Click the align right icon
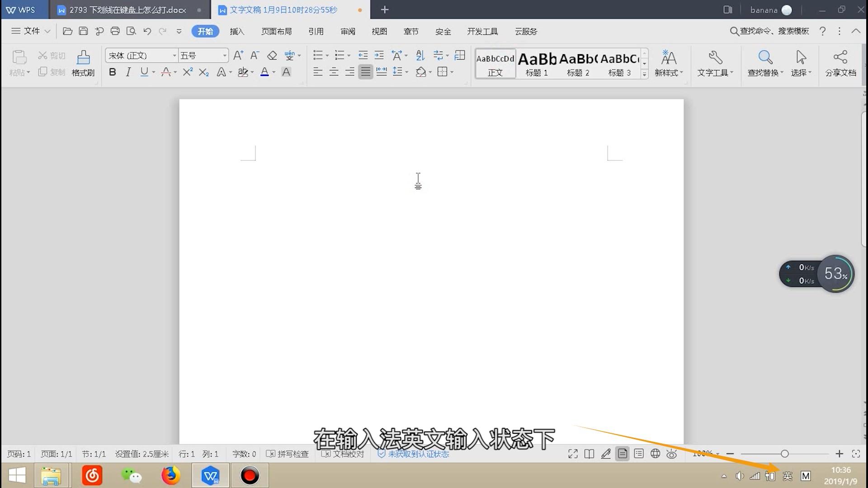Screen dimensions: 868x488 (349, 72)
